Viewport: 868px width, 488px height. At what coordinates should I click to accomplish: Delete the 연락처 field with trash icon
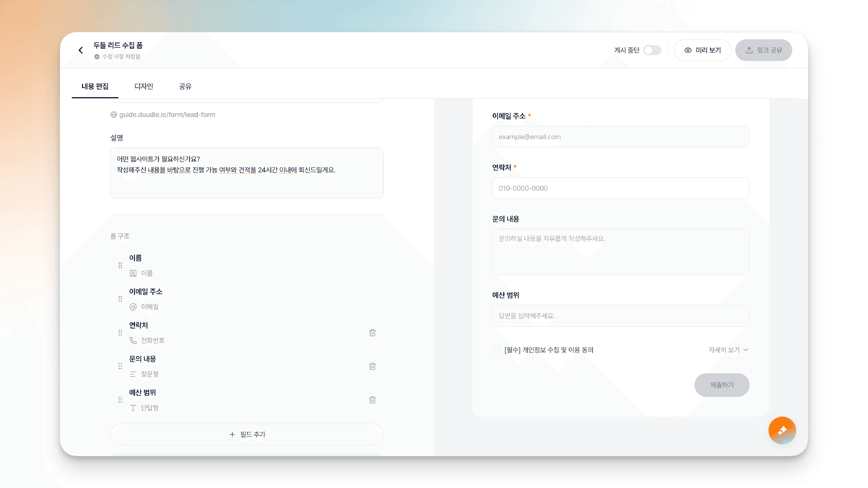[372, 333]
